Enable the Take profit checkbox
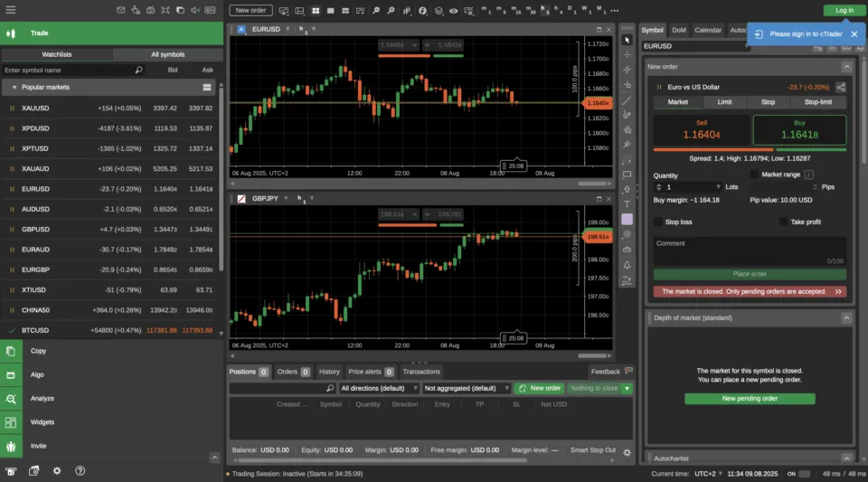Image resolution: width=868 pixels, height=482 pixels. (783, 222)
